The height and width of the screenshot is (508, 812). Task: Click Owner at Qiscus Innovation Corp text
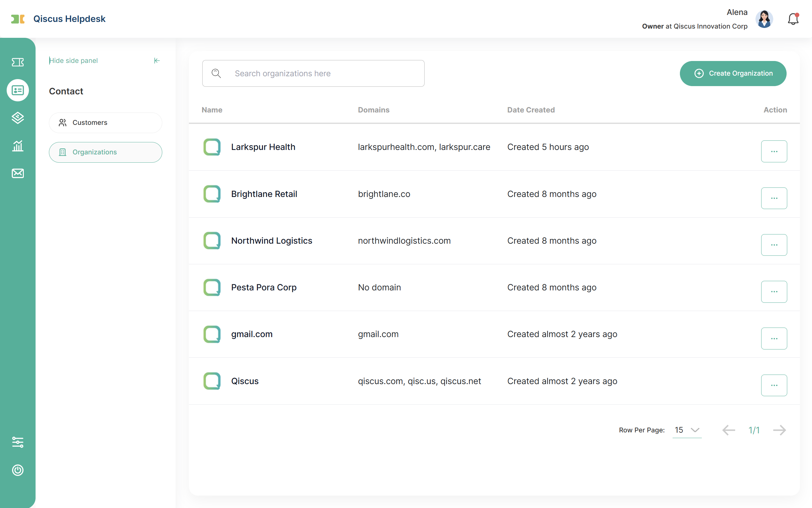pos(695,26)
